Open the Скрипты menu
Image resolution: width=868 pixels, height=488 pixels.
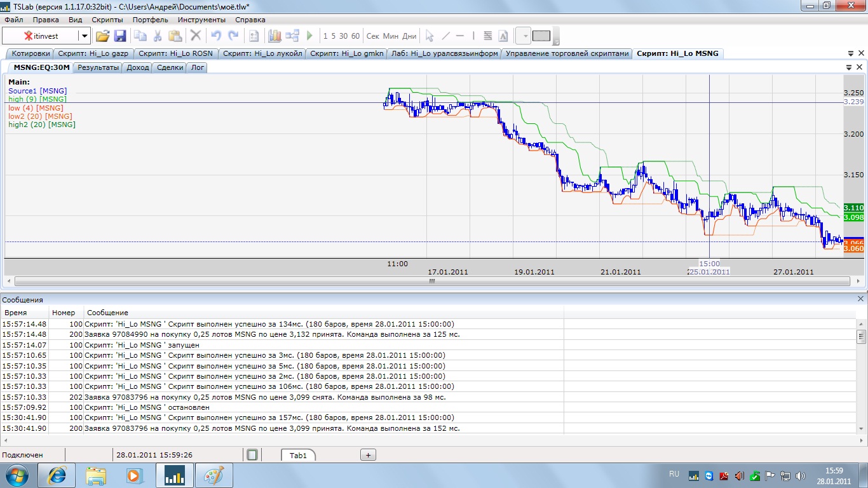coord(107,20)
